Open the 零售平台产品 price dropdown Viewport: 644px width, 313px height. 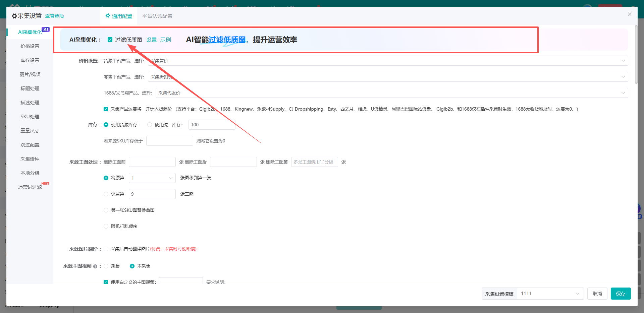[x=388, y=77]
